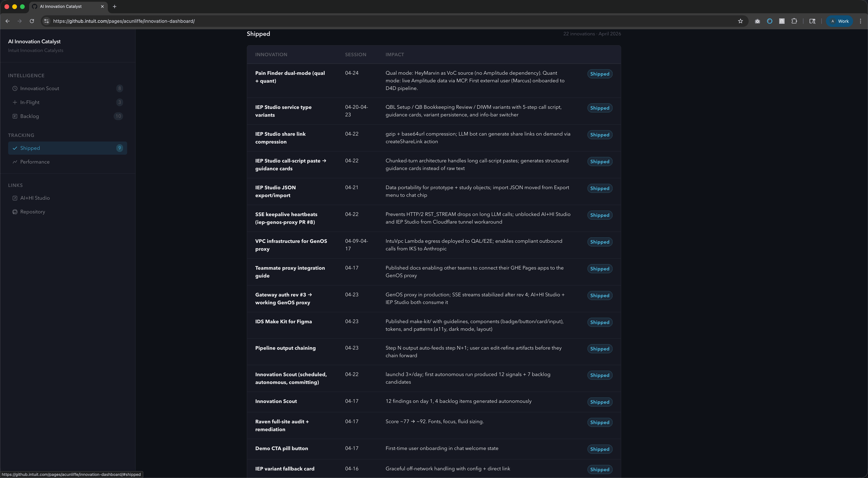
Task: Click the Backlog count badge 10
Action: (118, 116)
